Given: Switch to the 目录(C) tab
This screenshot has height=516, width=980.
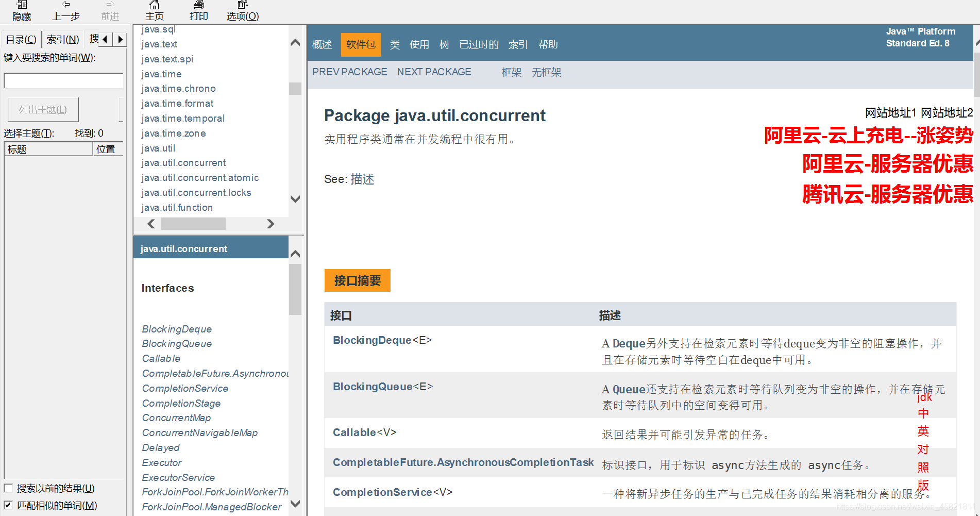Looking at the screenshot, I should pos(21,40).
